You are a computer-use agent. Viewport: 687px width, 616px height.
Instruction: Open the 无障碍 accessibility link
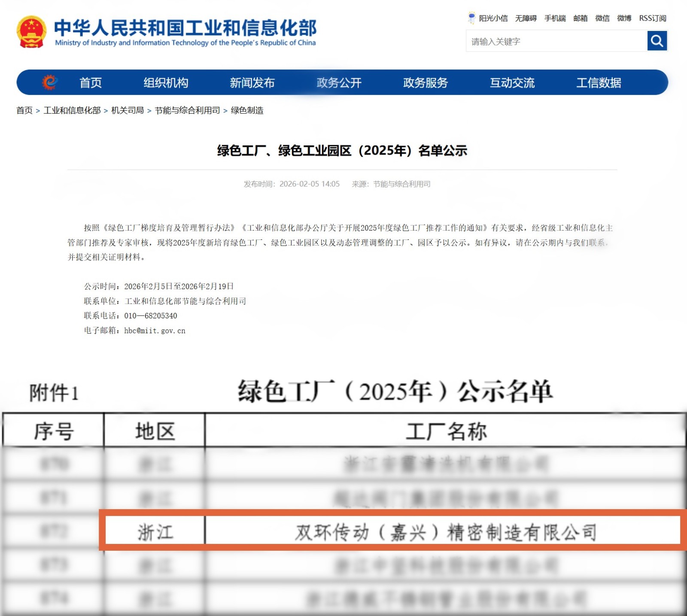point(526,18)
